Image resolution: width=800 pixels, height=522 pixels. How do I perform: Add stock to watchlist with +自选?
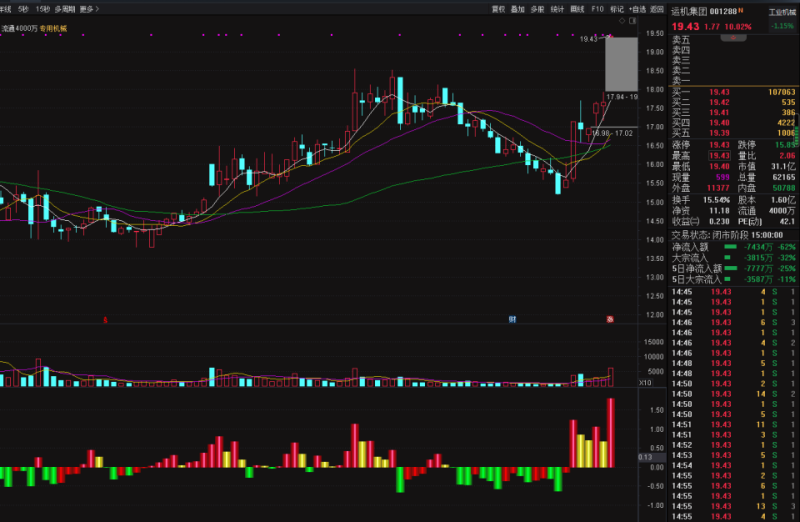pyautogui.click(x=637, y=9)
